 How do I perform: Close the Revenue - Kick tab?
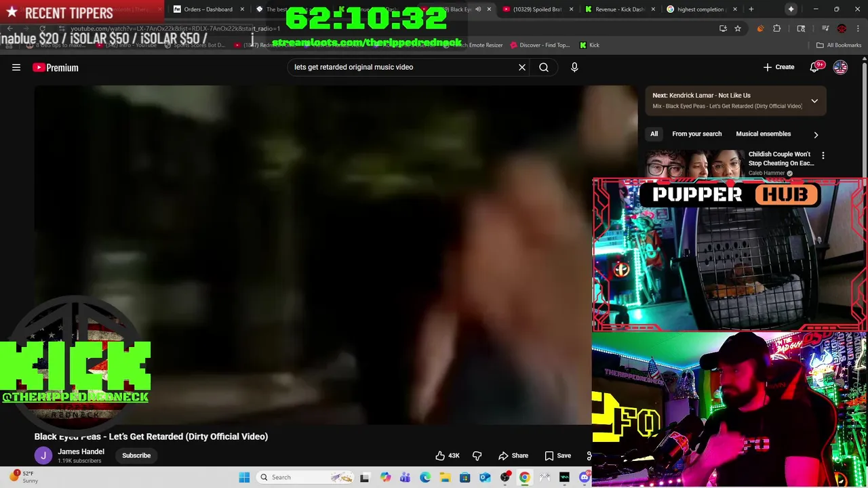point(653,9)
